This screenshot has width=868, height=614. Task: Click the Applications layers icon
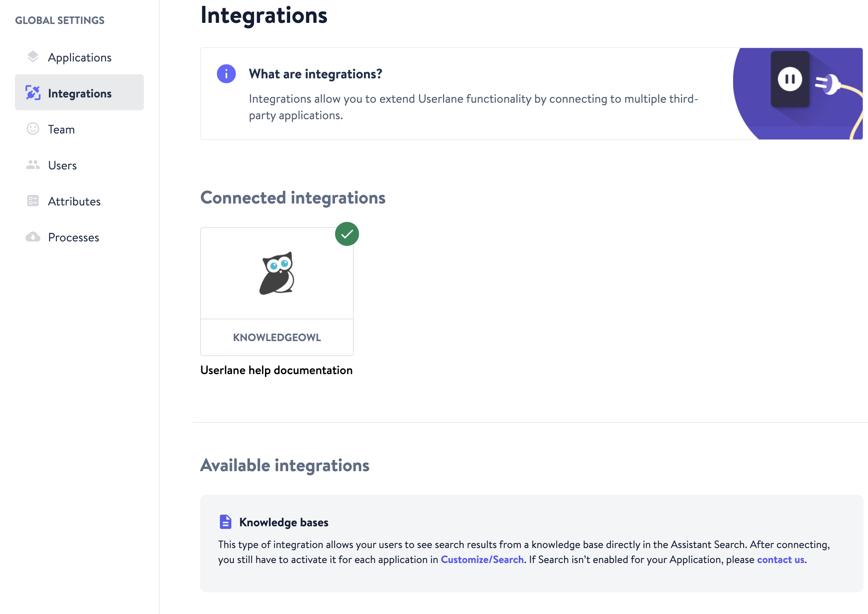pyautogui.click(x=33, y=57)
